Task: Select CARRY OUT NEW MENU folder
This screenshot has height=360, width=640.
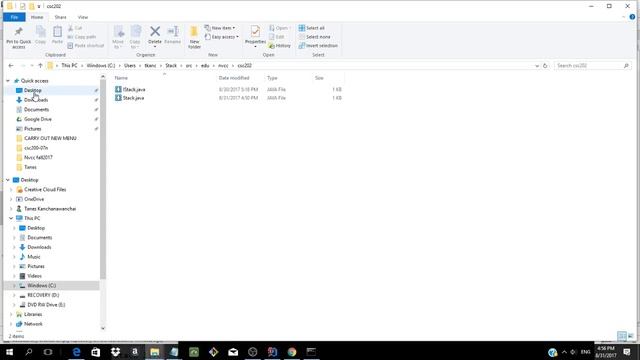Action: coord(50,138)
